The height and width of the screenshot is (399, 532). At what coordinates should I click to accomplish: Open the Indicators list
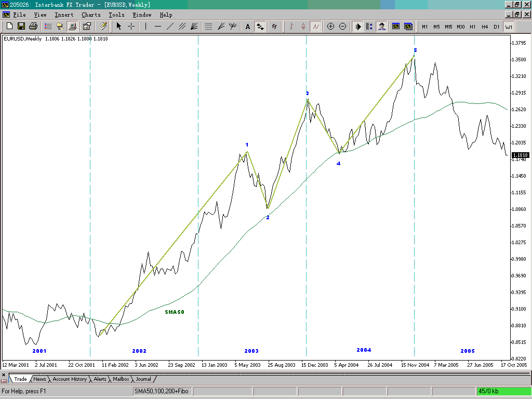click(274, 26)
